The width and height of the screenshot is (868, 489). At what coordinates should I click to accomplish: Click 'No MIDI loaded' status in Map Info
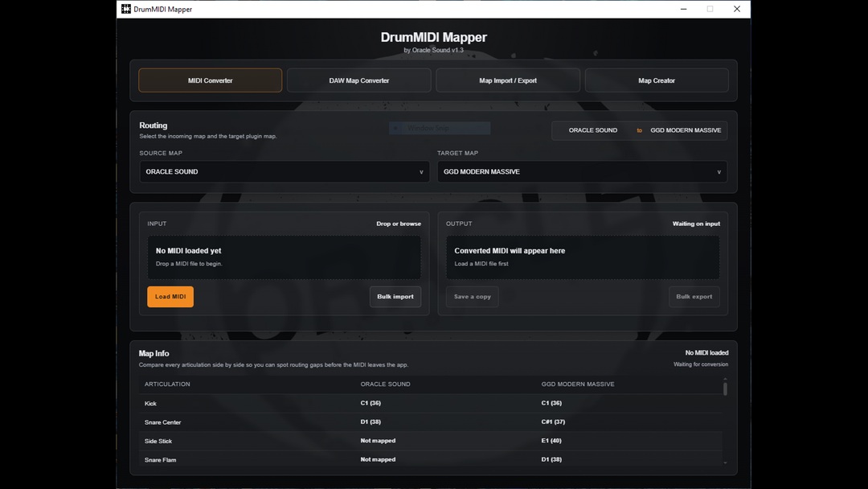pos(706,353)
